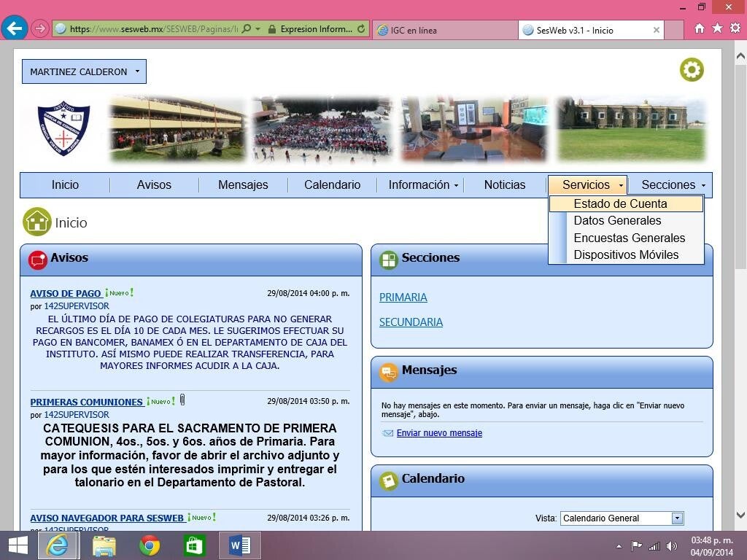This screenshot has width=747, height=560.
Task: Click the Enviar nuevo mensaje link
Action: coord(439,433)
